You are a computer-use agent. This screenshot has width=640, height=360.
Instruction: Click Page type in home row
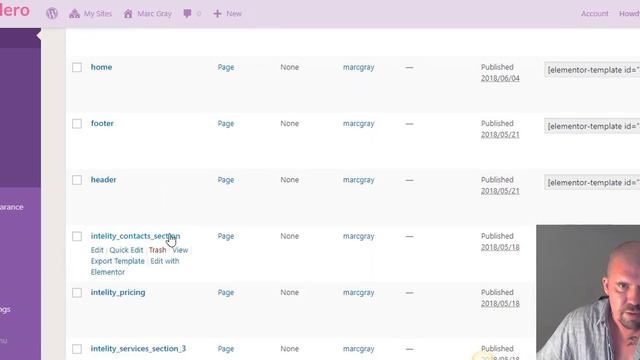click(x=226, y=67)
